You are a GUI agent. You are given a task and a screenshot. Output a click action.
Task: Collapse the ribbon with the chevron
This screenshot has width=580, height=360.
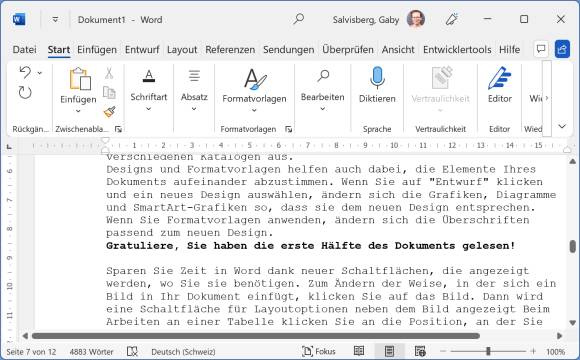562,127
